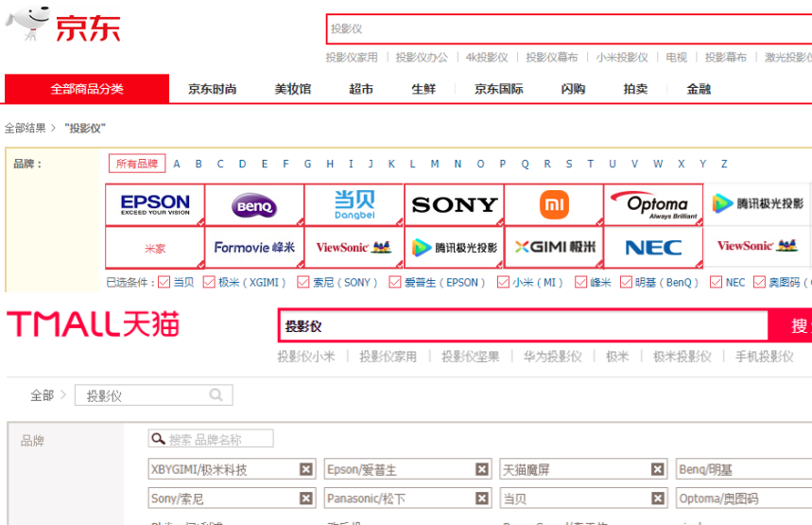
Task: Remove Epson/爱普生 brand with its X
Action: tap(481, 469)
